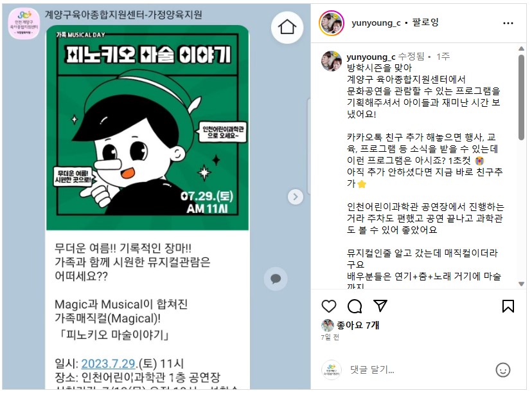Click the home icon on the KakaoTalk image
Image resolution: width=532 pixels, height=395 pixels.
287,27
